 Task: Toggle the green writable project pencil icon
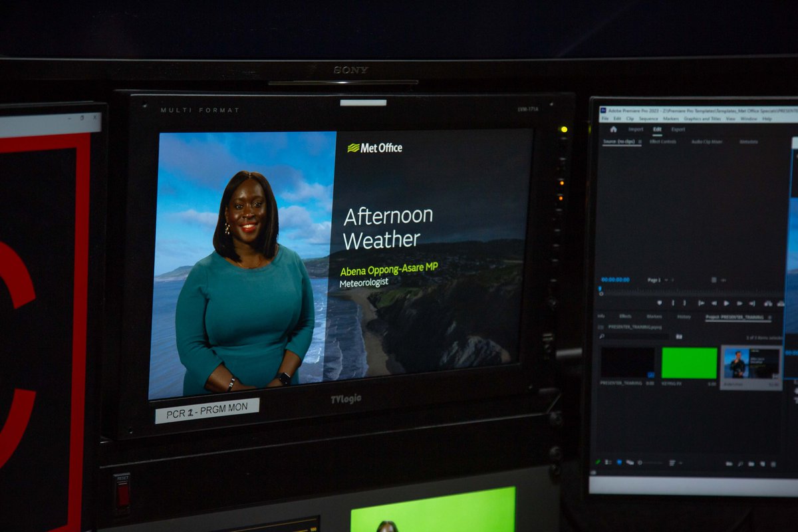tap(598, 463)
